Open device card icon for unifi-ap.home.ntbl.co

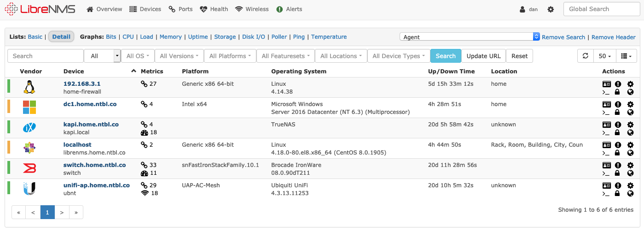point(606,185)
